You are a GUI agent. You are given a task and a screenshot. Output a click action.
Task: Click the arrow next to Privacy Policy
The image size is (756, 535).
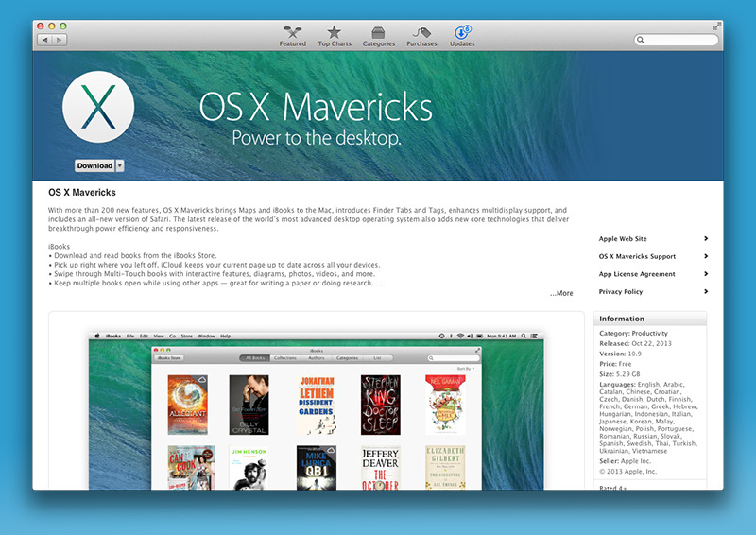tap(706, 292)
